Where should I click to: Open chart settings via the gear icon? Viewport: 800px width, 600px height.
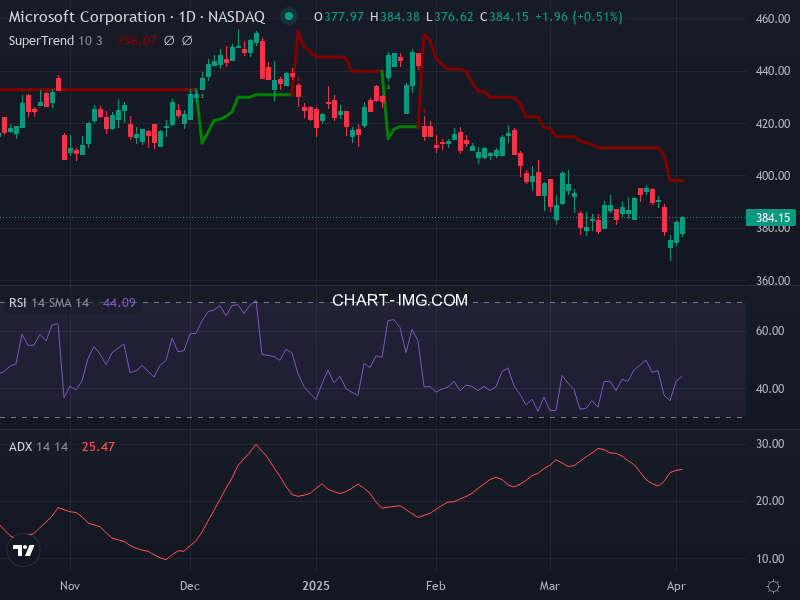tap(773, 586)
